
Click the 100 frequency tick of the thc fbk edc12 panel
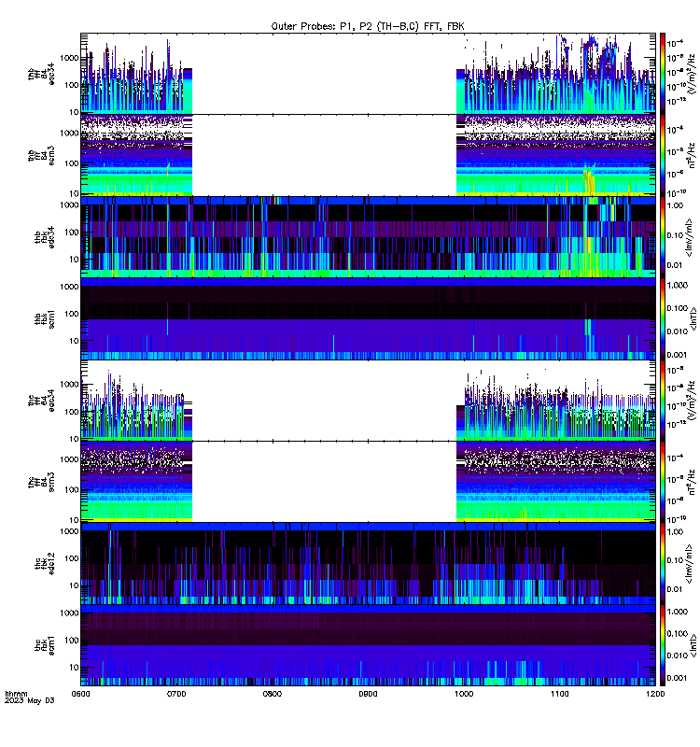pos(72,558)
